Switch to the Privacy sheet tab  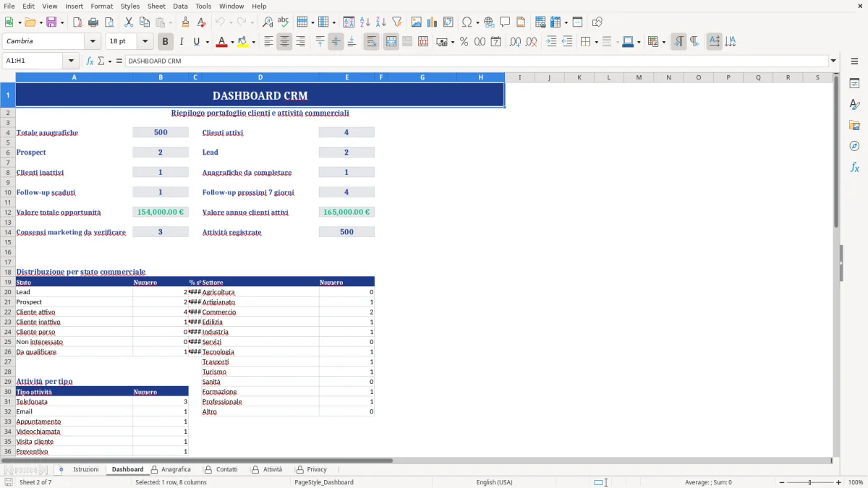click(317, 469)
